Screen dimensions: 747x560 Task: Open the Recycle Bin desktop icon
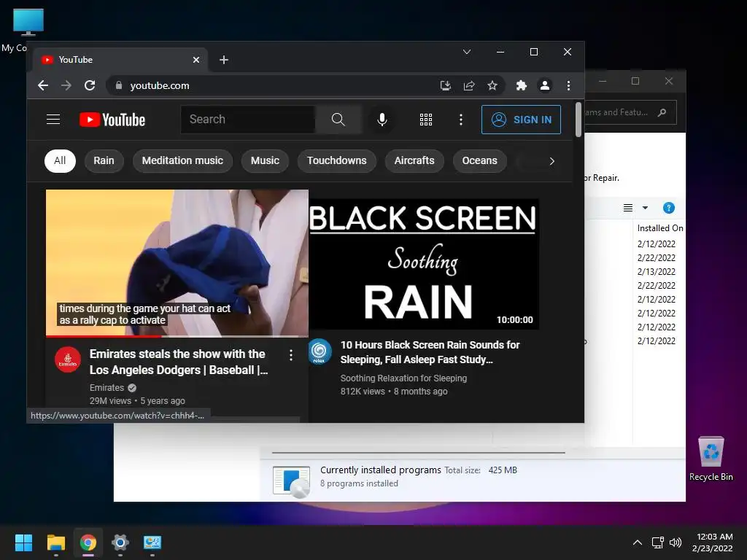(x=711, y=459)
